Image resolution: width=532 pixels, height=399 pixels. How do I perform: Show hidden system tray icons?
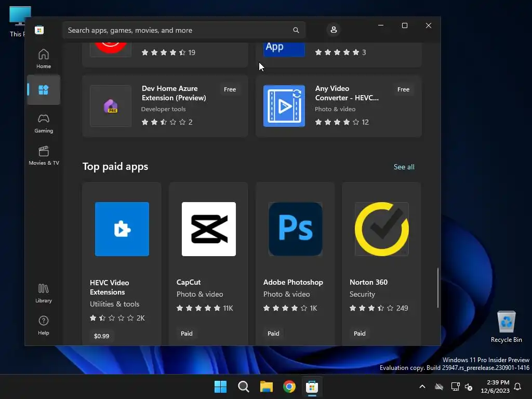(422, 387)
